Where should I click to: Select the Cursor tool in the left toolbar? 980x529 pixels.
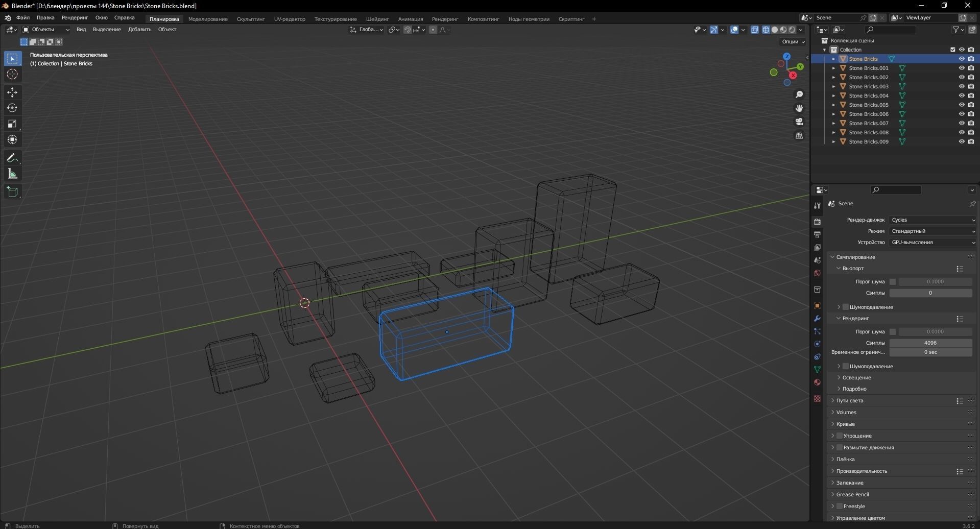(12, 75)
